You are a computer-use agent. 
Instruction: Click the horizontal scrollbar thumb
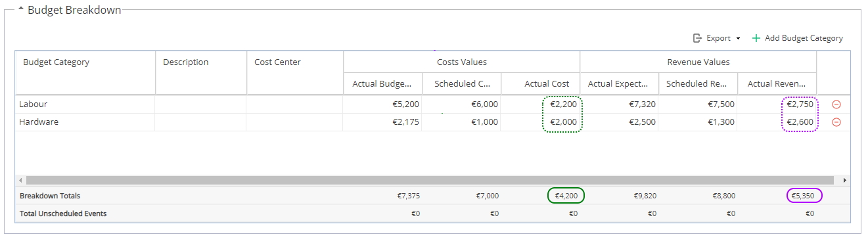430,180
